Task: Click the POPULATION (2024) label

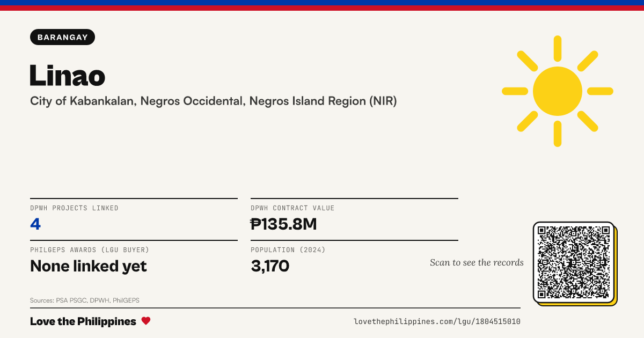Action: [288, 250]
